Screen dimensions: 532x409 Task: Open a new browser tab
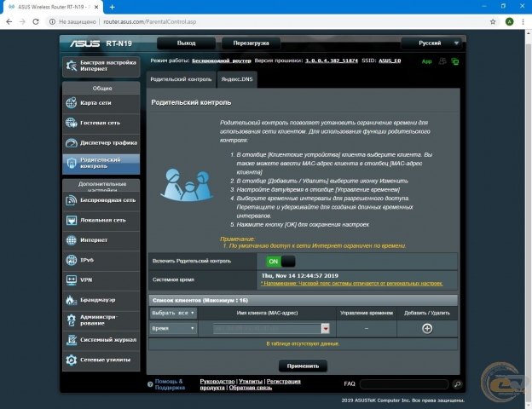coord(113,7)
